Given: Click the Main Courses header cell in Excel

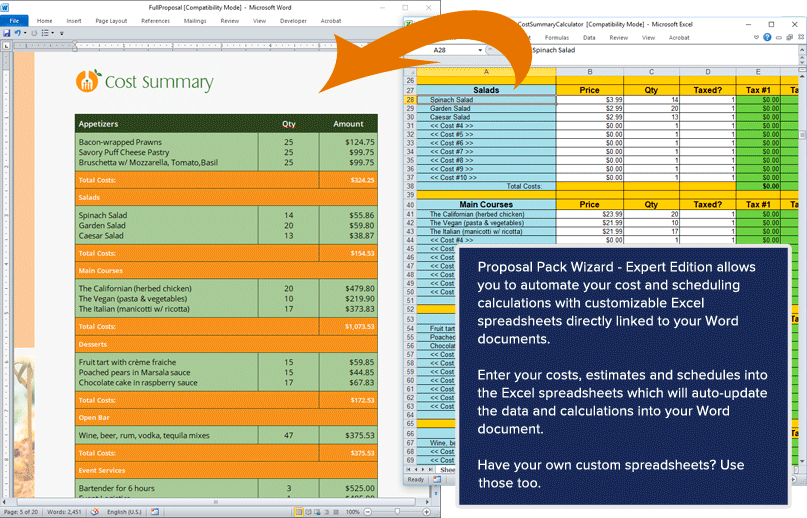Looking at the screenshot, I should (486, 204).
